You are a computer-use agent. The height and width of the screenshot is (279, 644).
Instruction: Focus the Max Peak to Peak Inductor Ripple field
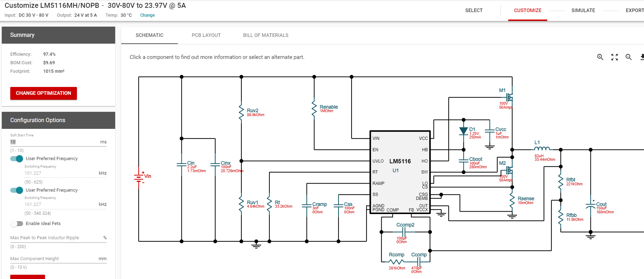click(58, 238)
